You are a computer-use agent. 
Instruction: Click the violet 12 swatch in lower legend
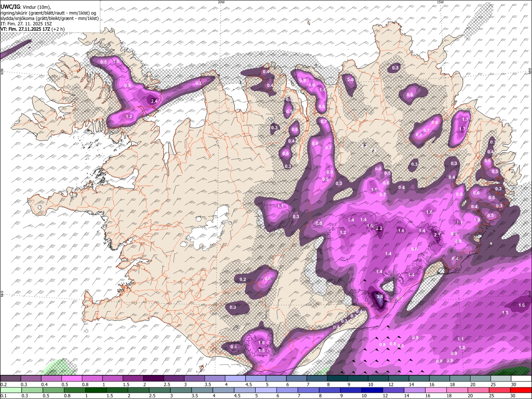click(x=393, y=390)
